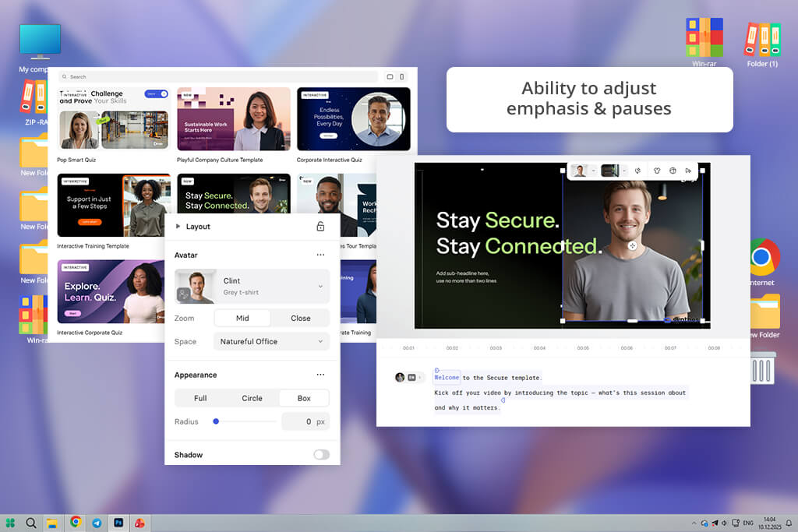This screenshot has width=798, height=532.
Task: Expand the Layout section
Action: 178,227
